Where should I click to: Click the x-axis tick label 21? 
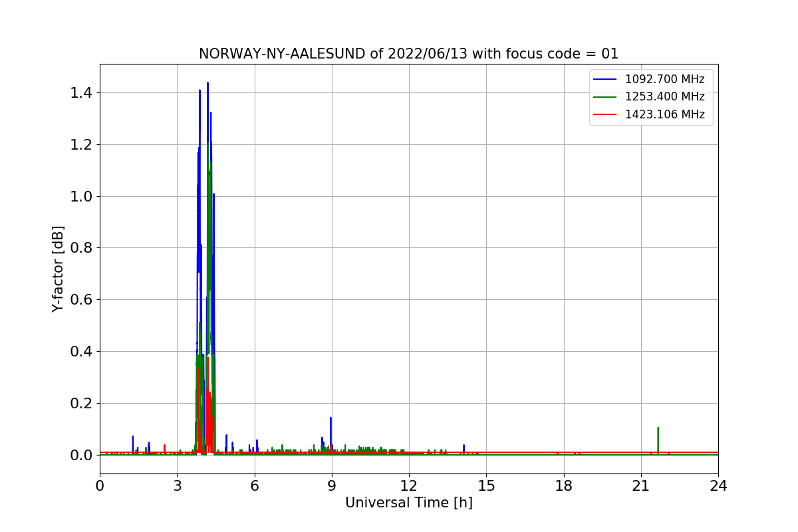(641, 485)
